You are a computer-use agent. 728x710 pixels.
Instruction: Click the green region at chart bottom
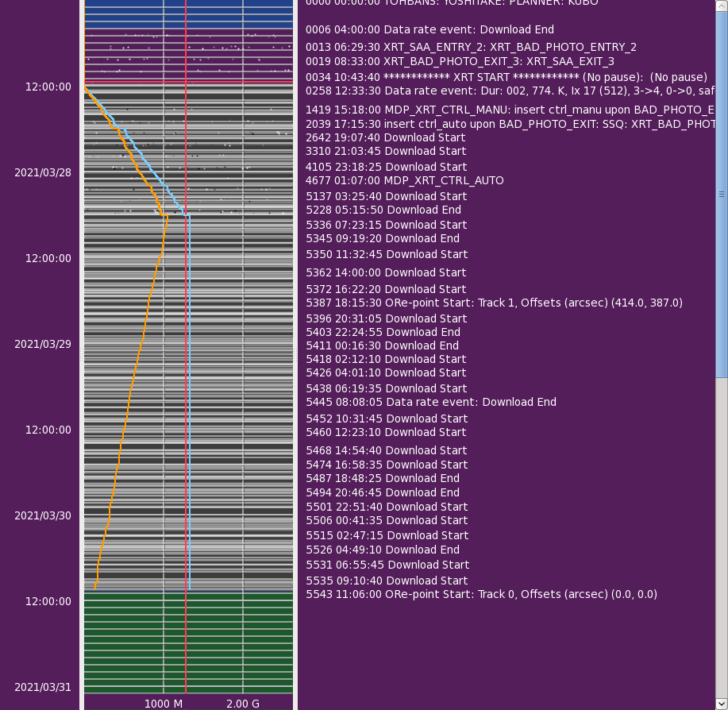click(x=188, y=643)
